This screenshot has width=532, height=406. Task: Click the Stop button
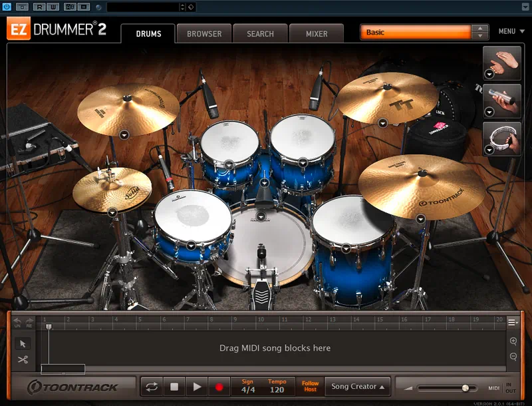(174, 387)
